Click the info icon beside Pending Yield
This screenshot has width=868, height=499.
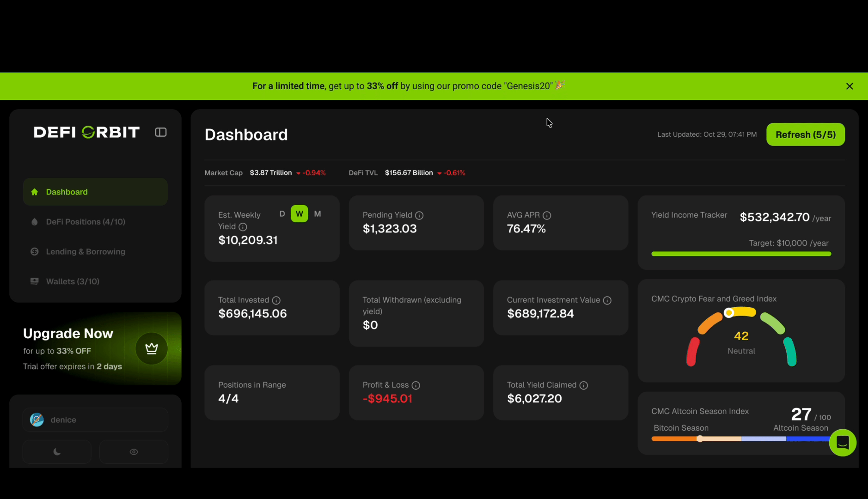(419, 215)
